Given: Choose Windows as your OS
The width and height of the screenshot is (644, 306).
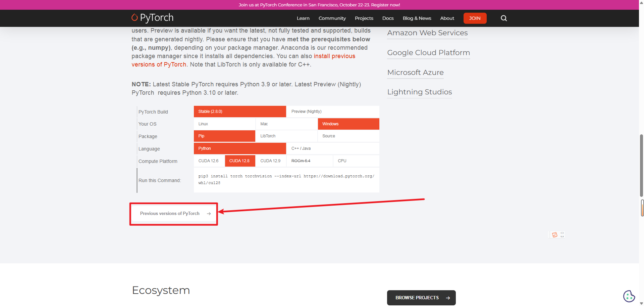Looking at the screenshot, I should (348, 124).
